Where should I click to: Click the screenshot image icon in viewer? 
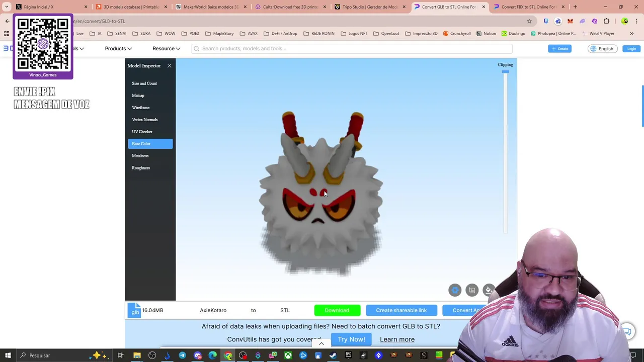pyautogui.click(x=472, y=290)
